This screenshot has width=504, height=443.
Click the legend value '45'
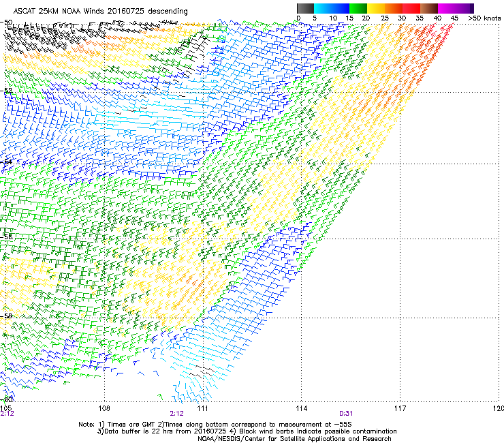point(454,18)
